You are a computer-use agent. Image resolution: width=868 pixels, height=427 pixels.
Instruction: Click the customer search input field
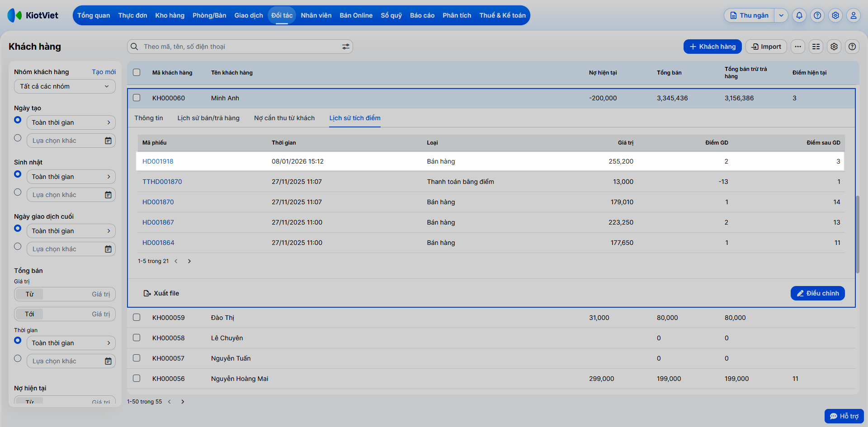(240, 47)
